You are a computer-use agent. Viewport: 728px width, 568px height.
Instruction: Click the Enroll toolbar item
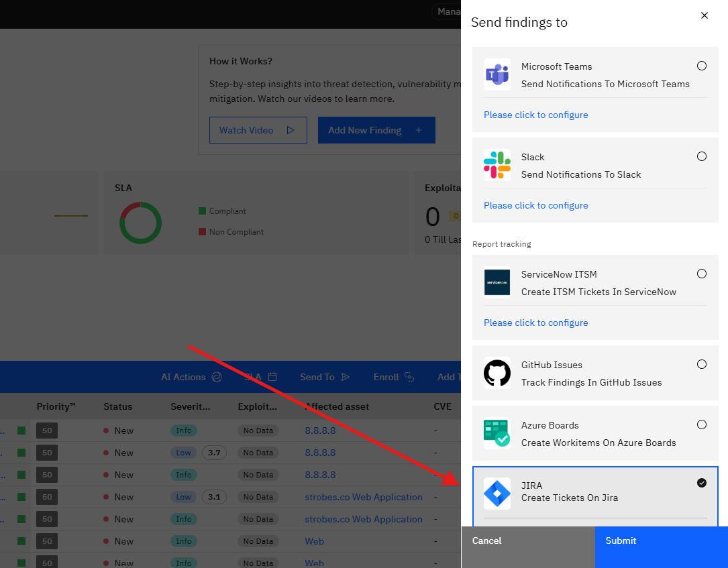pos(394,377)
